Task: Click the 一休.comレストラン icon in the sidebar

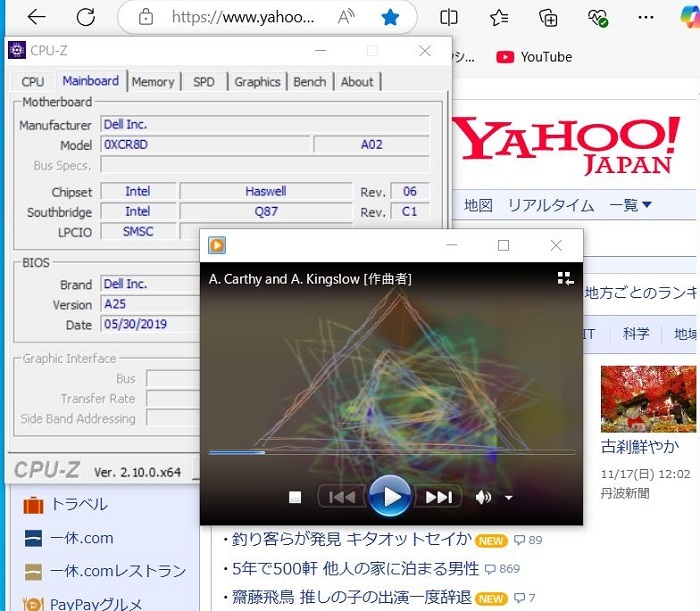Action: click(x=33, y=572)
